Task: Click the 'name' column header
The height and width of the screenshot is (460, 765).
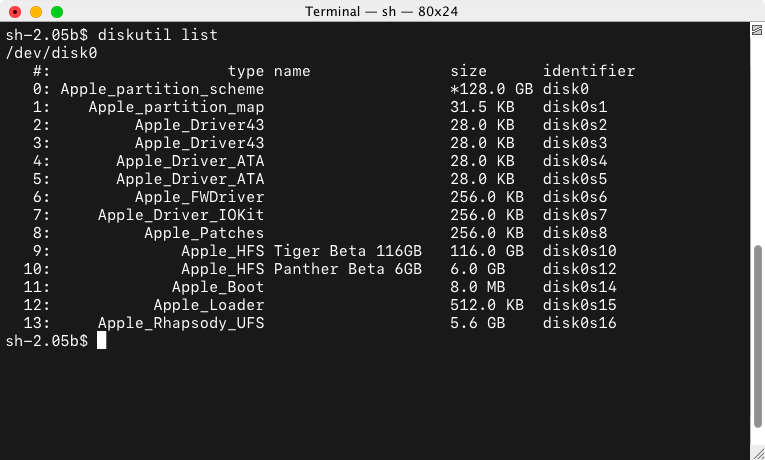Action: pos(292,71)
